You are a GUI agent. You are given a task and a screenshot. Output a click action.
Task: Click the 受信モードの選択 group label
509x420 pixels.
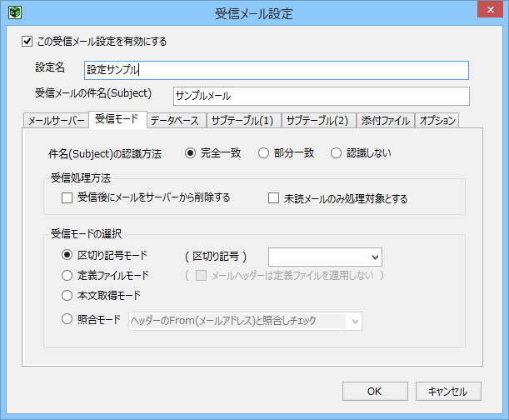coord(87,234)
